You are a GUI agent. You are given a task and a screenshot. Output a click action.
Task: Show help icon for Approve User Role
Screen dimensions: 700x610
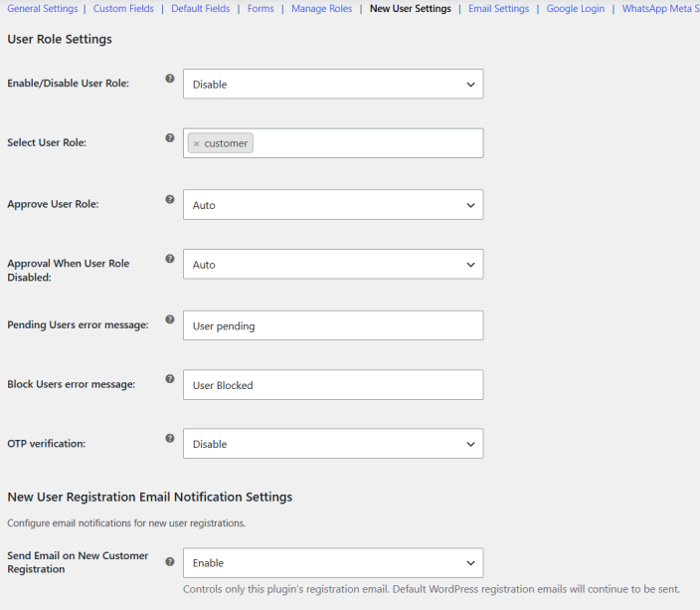coord(170,199)
